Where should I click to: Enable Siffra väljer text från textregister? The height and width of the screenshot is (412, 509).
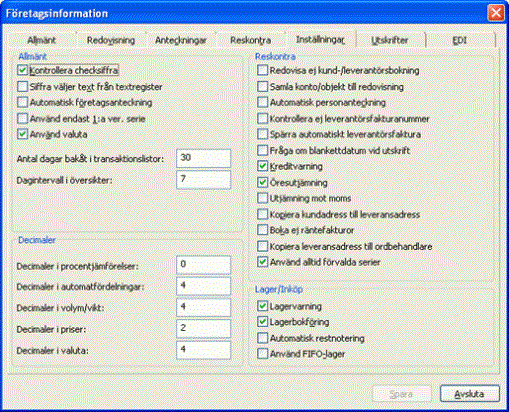coord(22,87)
